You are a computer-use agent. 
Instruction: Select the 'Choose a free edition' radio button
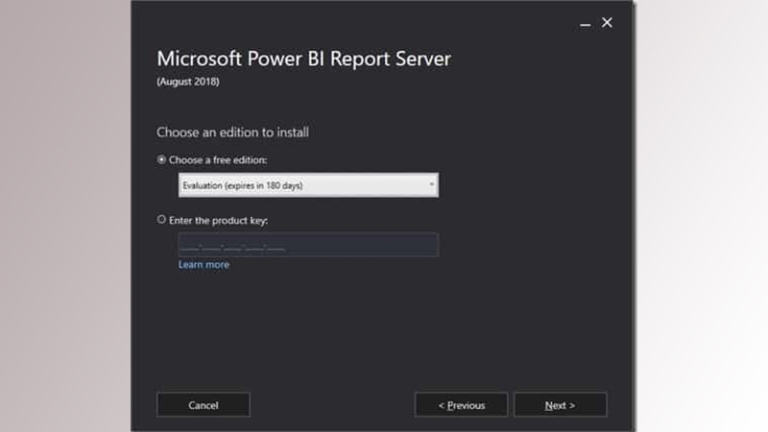click(161, 160)
